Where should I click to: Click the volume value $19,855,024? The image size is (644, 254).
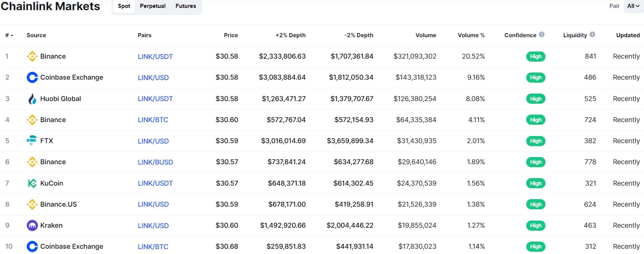pyautogui.click(x=417, y=225)
